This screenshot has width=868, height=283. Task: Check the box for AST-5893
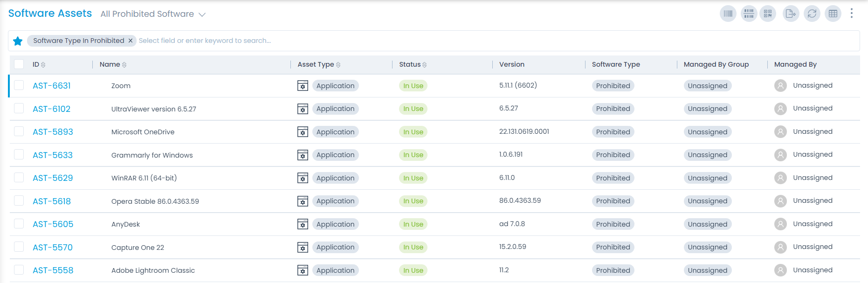(x=19, y=131)
